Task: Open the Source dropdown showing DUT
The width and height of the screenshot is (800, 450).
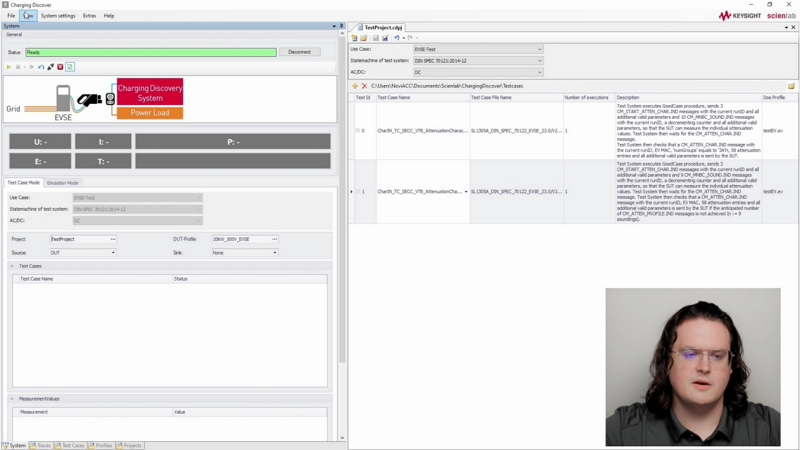Action: point(83,253)
